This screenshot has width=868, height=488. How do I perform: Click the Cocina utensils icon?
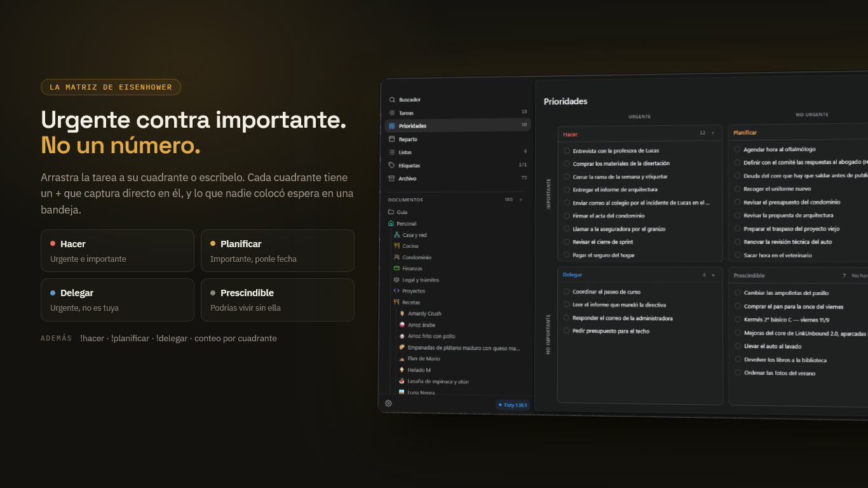point(397,246)
